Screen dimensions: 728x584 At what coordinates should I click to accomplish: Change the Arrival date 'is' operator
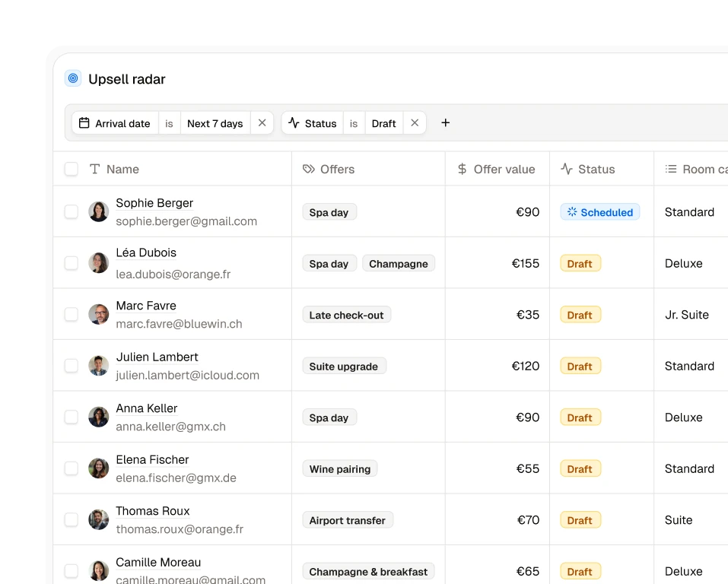tap(169, 123)
